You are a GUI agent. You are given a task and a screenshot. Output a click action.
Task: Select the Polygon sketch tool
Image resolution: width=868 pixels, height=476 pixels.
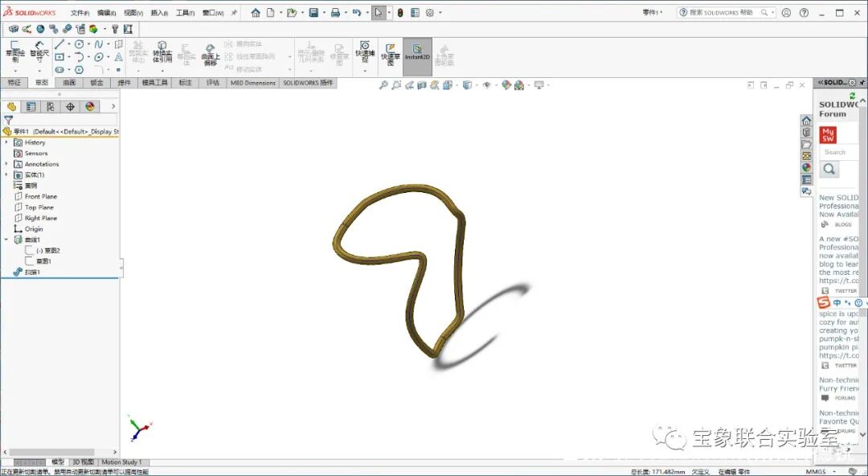(79, 70)
